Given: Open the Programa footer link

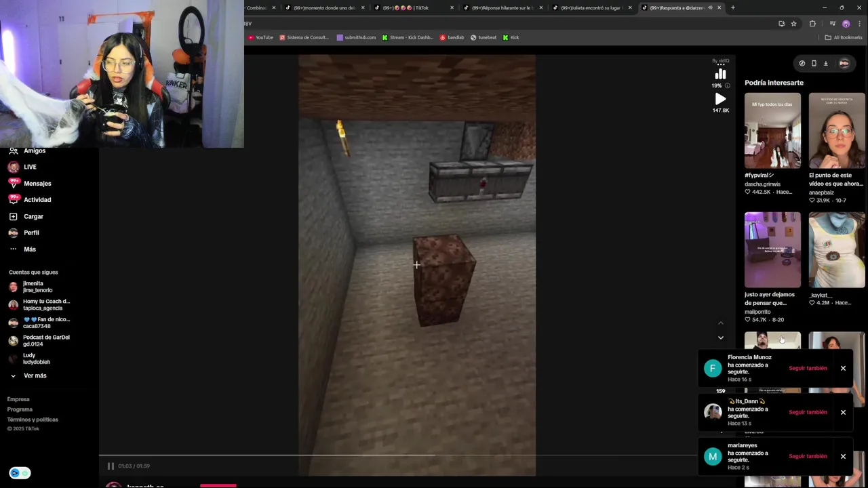Looking at the screenshot, I should (x=20, y=409).
